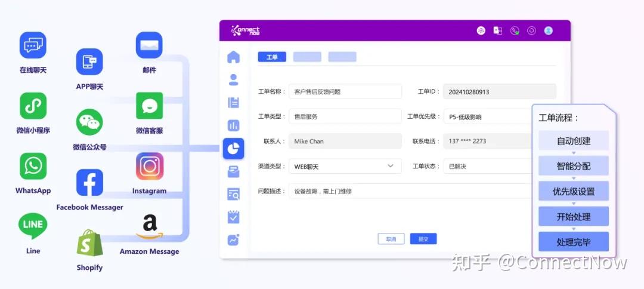
Task: Click the 智能分配 workflow step
Action: (x=574, y=166)
